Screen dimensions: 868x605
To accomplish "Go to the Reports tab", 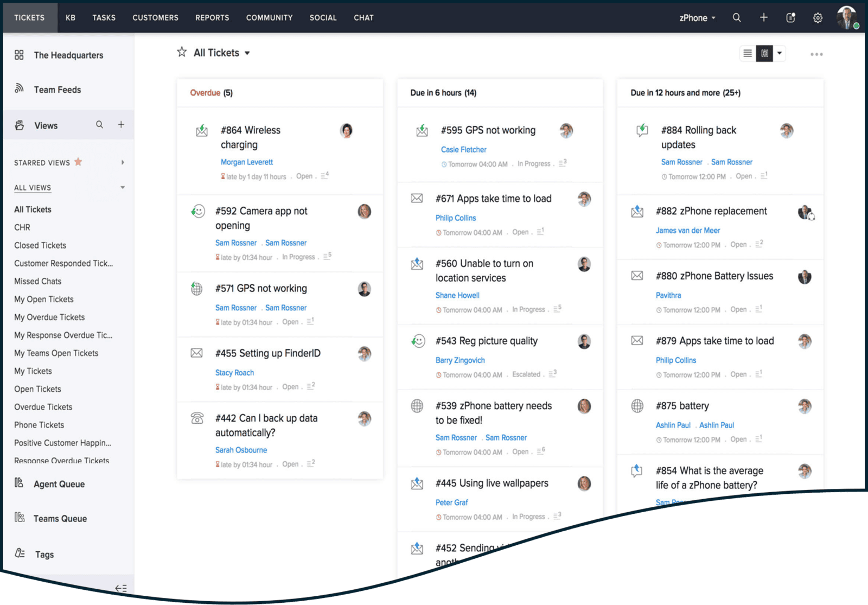I will point(212,18).
